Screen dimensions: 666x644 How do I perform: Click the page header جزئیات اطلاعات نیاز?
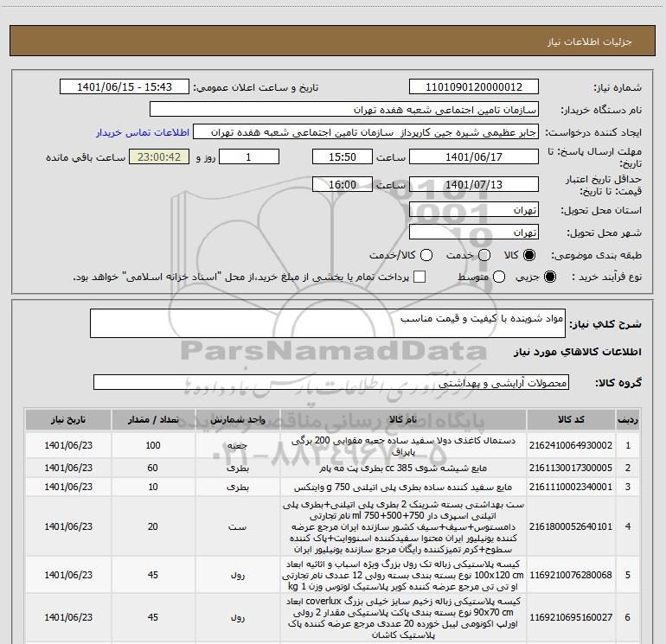point(590,41)
